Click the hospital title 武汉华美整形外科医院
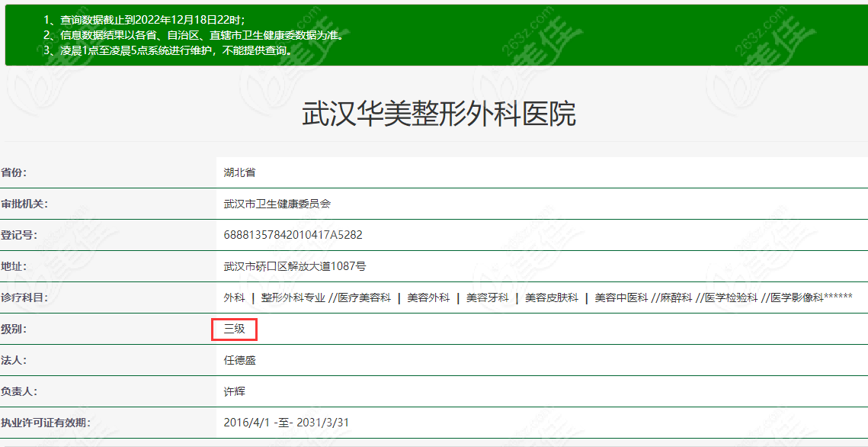Image resolution: width=868 pixels, height=447 pixels. tap(438, 114)
